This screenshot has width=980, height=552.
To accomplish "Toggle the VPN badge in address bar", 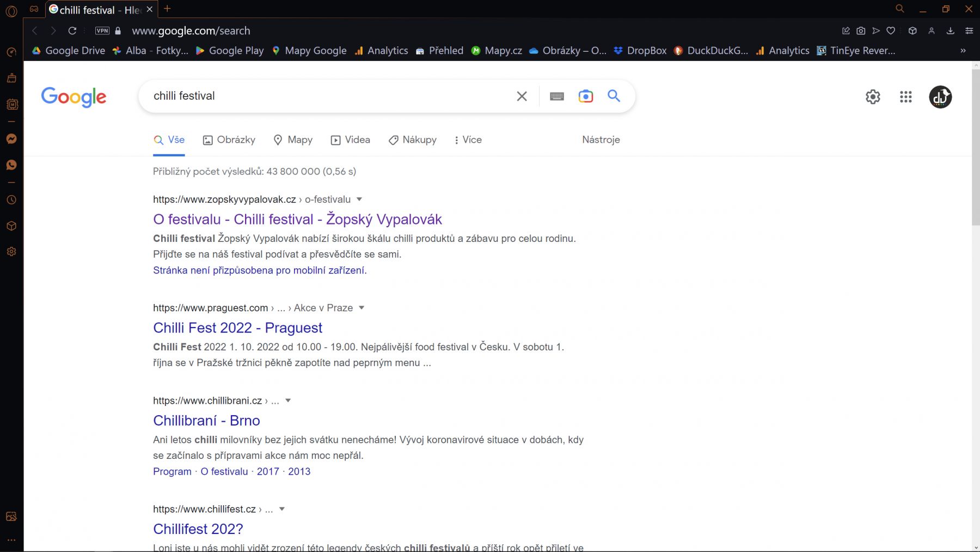I will pyautogui.click(x=102, y=31).
